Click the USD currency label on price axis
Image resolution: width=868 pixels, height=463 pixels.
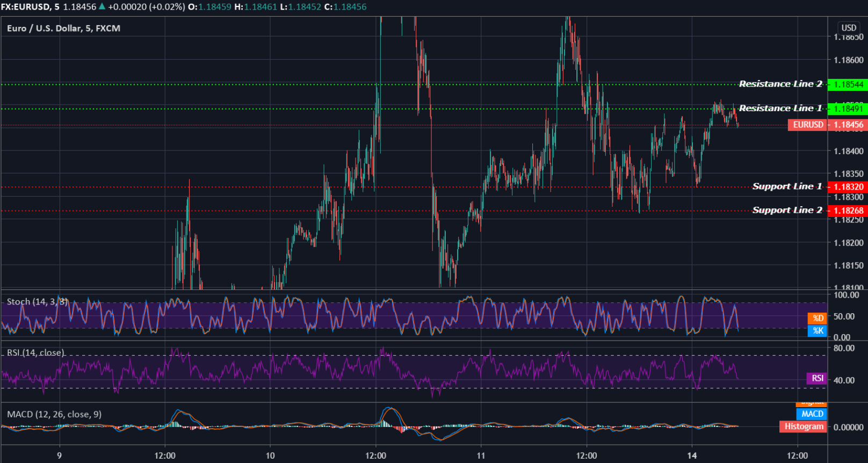point(849,28)
